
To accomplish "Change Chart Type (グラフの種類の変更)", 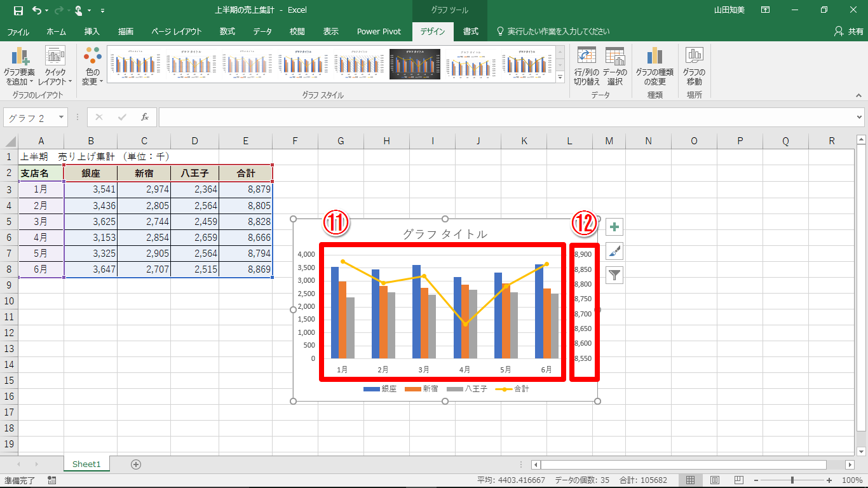I will coord(654,67).
